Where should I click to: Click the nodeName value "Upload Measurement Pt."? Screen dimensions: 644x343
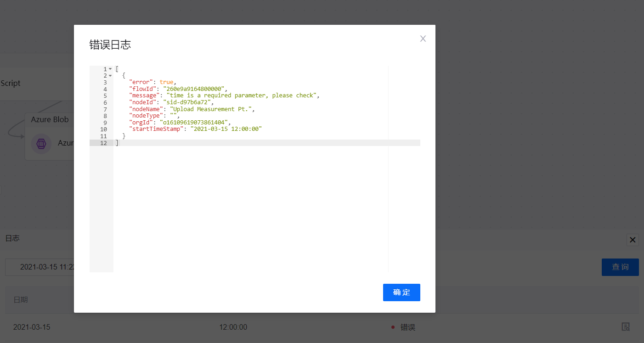tap(212, 109)
